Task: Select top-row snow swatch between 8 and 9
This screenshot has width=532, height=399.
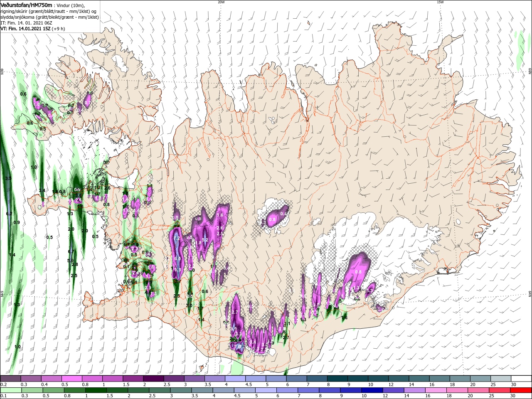Action: pyautogui.click(x=337, y=379)
